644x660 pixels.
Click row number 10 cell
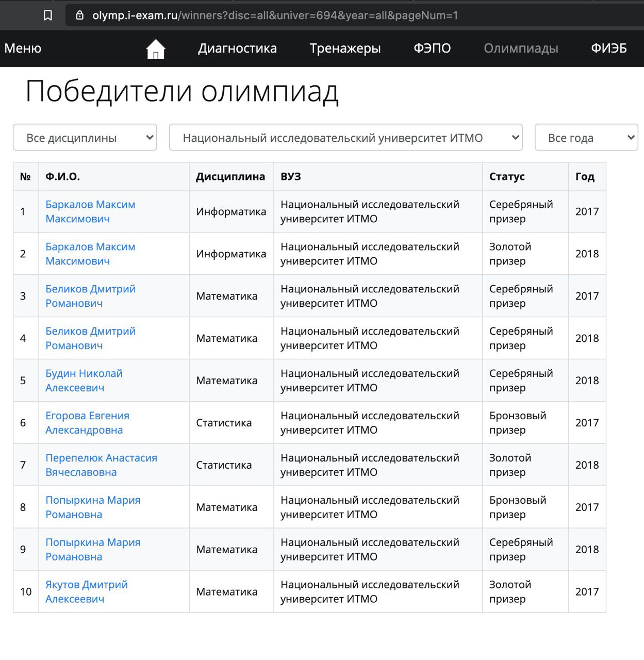pyautogui.click(x=26, y=592)
